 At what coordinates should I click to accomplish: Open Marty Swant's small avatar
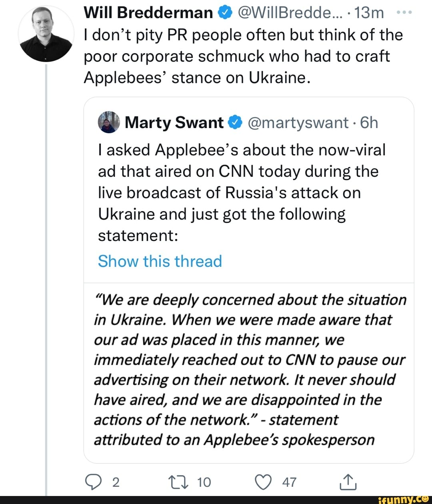pyautogui.click(x=108, y=122)
